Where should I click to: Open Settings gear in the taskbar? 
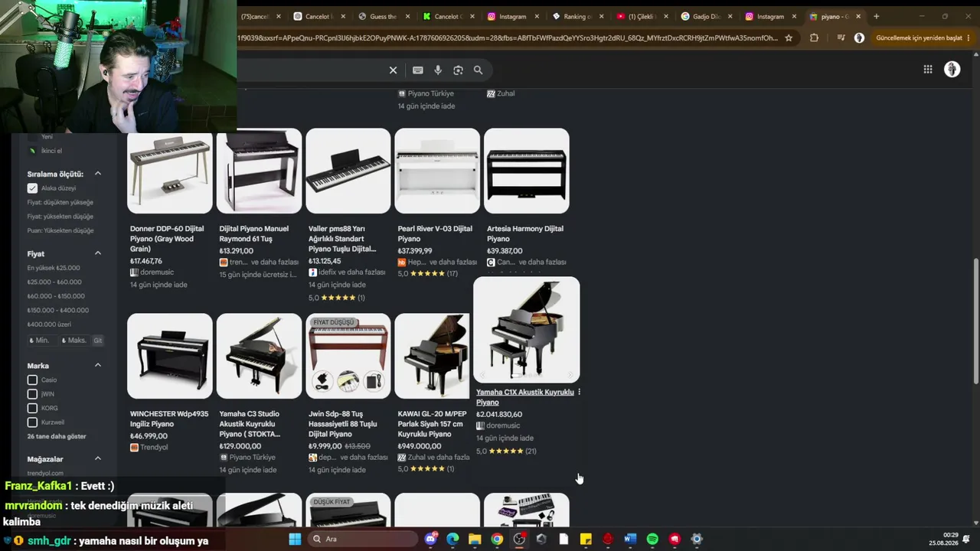tap(697, 539)
